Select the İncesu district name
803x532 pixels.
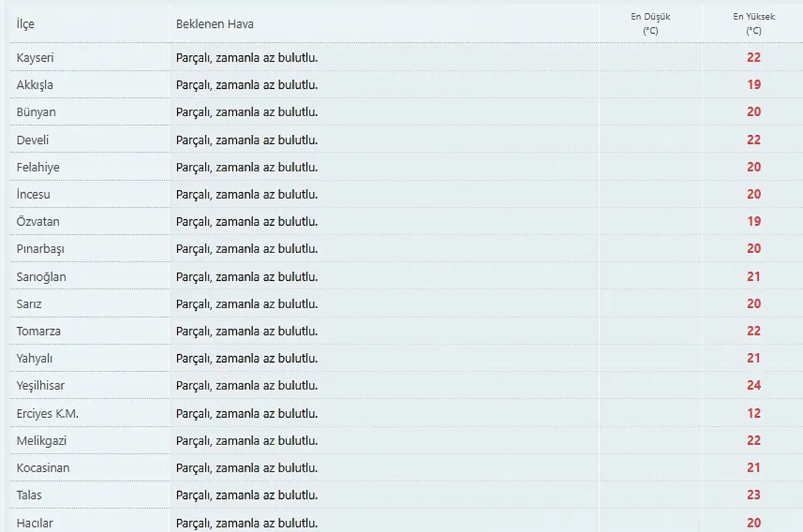click(33, 194)
